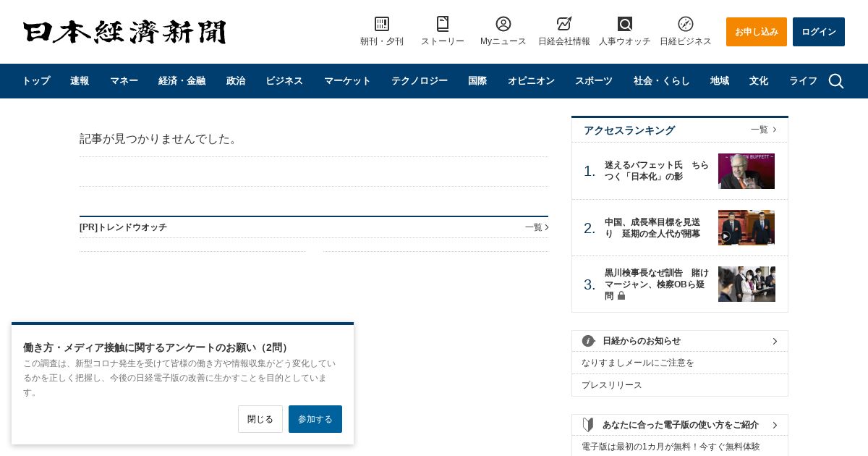The width and height of the screenshot is (868, 456).
Task: Open the なりすましメールにご注意を notice
Action: point(638,363)
